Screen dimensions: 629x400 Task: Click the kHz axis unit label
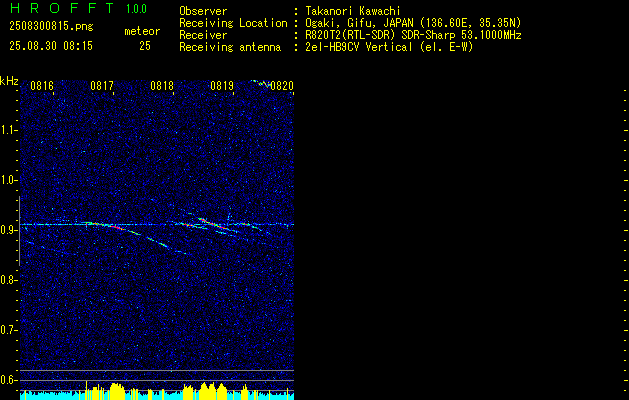[x=9, y=81]
